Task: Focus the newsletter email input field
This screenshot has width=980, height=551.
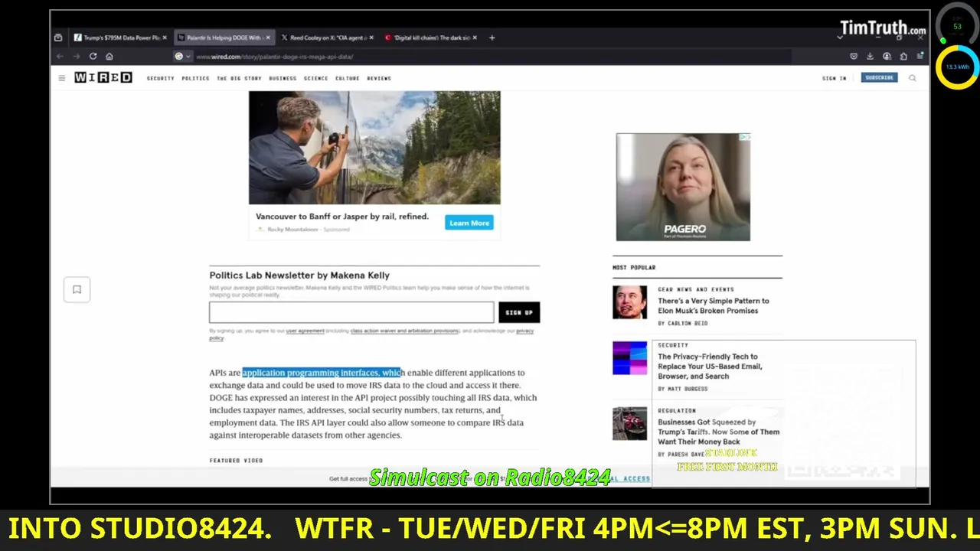Action: click(351, 312)
